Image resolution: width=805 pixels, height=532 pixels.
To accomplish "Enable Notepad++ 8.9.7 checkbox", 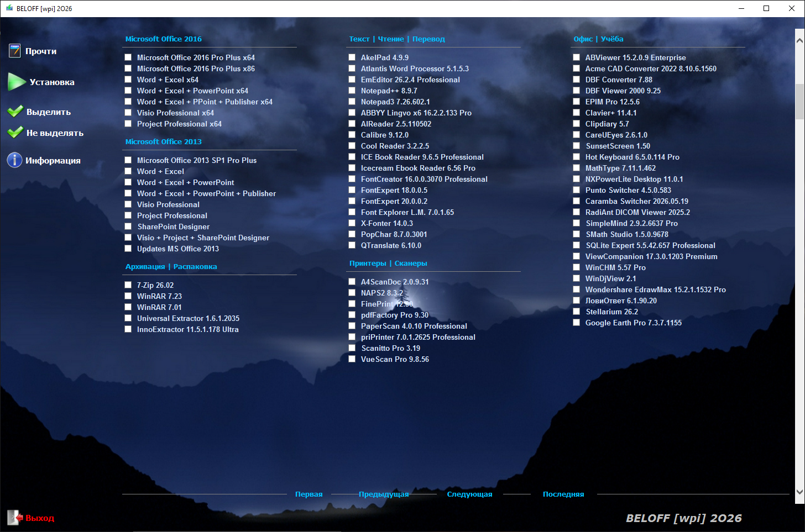I will point(352,91).
